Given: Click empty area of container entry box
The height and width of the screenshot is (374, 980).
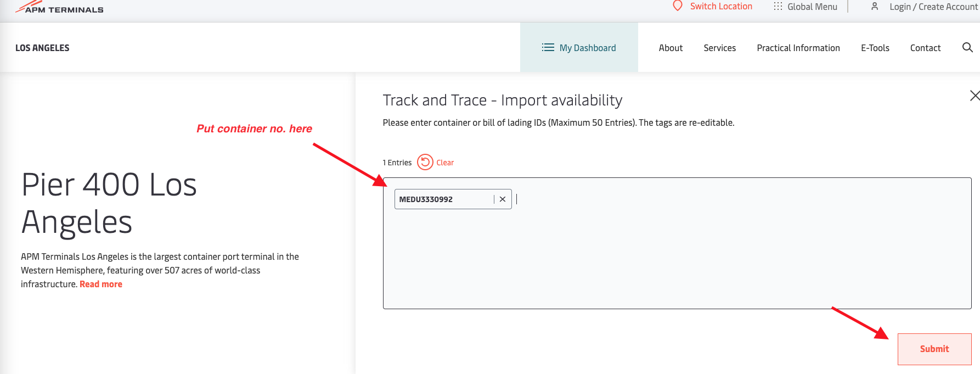Looking at the screenshot, I should tap(675, 258).
